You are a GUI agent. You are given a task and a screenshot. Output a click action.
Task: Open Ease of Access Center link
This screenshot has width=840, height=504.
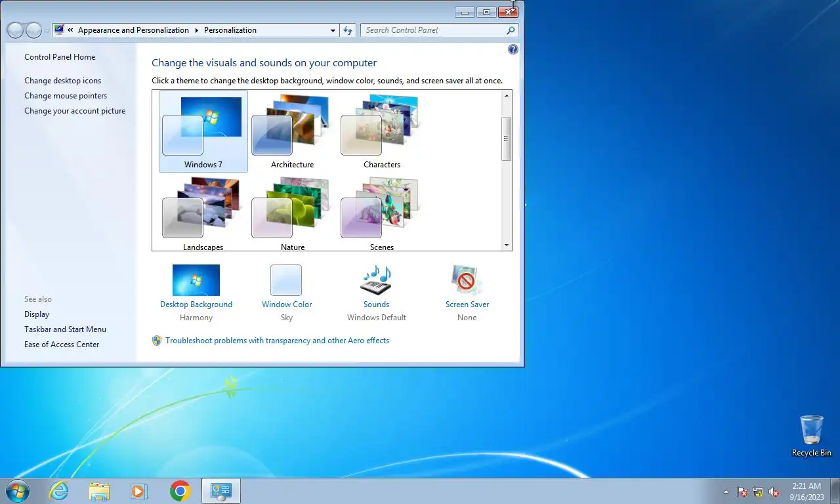coord(62,345)
